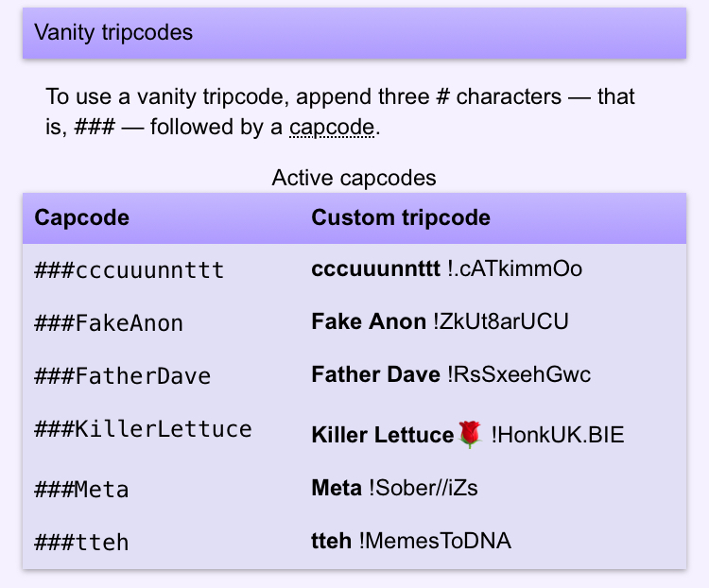Click the !HonkUK.BIE tripcode text
Screen dimensions: 709x588
click(x=558, y=435)
